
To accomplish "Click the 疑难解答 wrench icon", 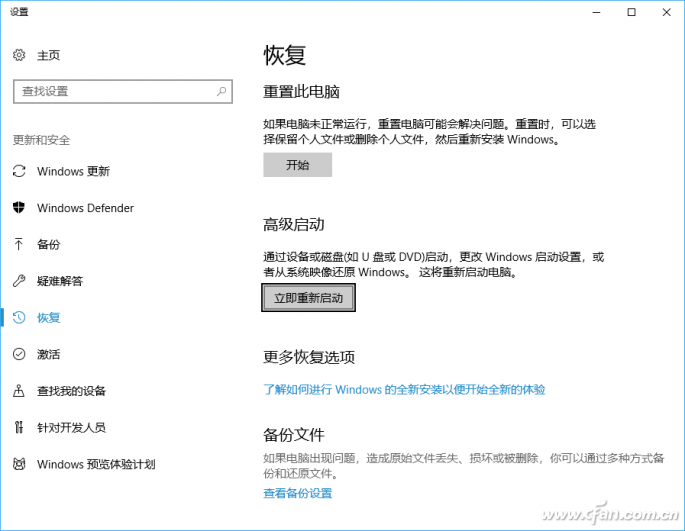I will point(19,281).
